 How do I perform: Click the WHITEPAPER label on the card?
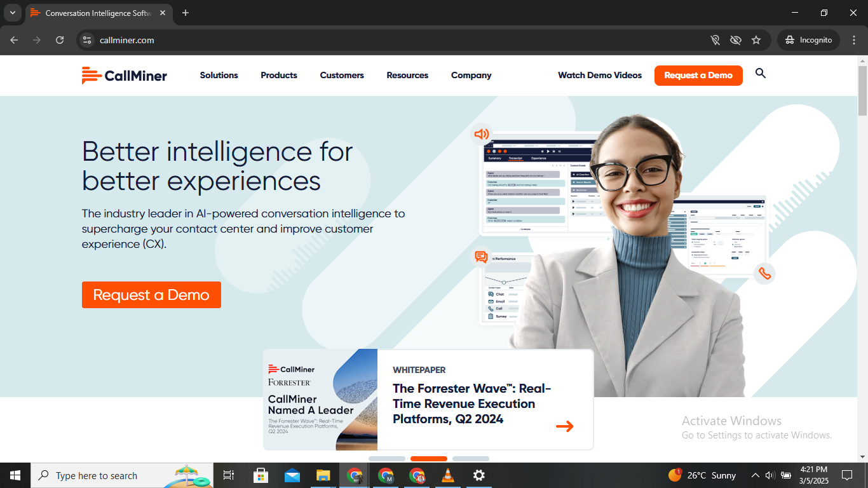[419, 370]
